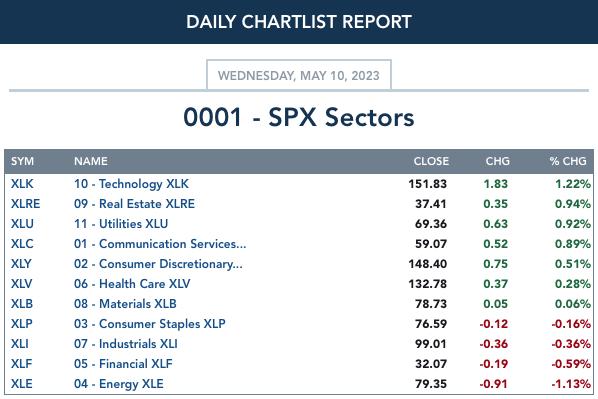Open 10 - Technology XLK chart link
The width and height of the screenshot is (598, 399).
pos(131,184)
